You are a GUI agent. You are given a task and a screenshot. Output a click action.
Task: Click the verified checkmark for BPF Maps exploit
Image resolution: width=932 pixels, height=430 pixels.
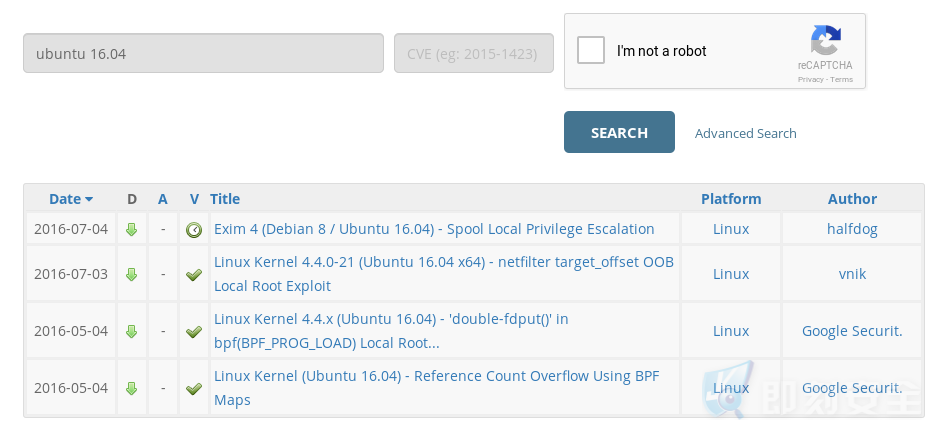tap(194, 388)
